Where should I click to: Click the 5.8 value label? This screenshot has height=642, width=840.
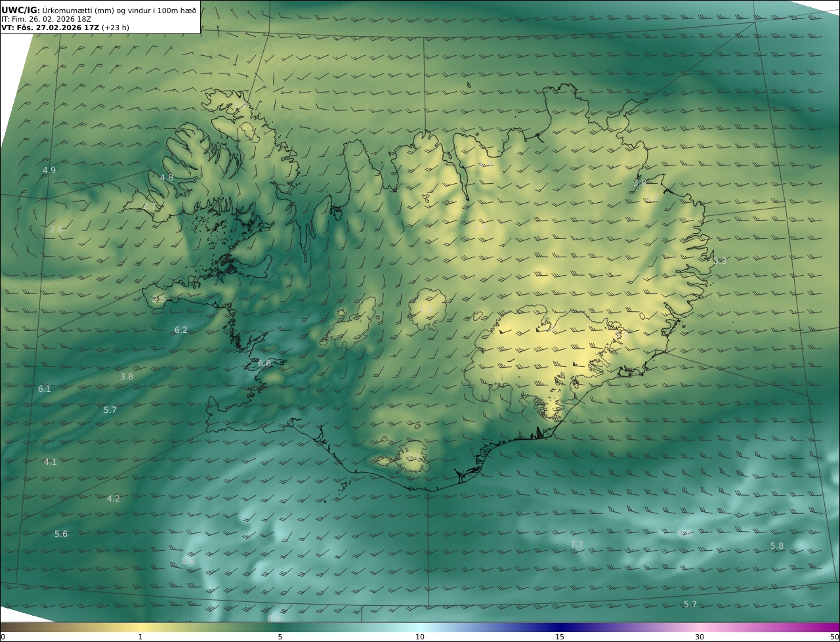tap(777, 546)
